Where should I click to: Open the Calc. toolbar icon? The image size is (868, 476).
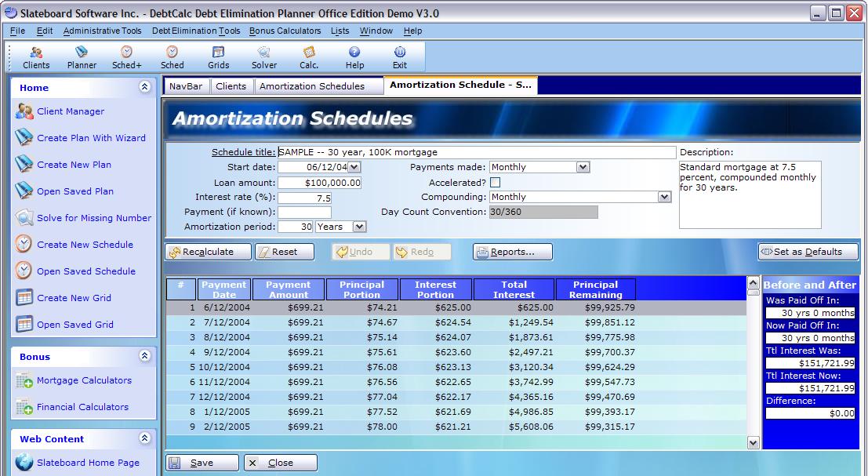point(309,57)
